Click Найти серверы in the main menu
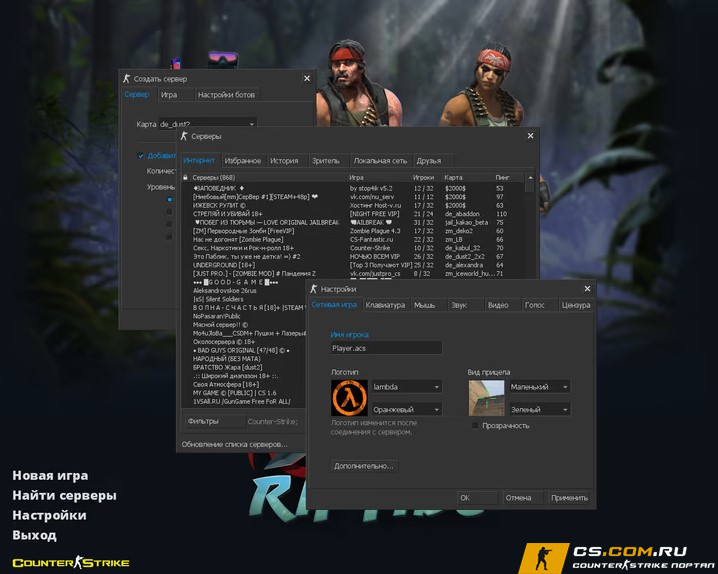This screenshot has height=574, width=718. tap(65, 495)
